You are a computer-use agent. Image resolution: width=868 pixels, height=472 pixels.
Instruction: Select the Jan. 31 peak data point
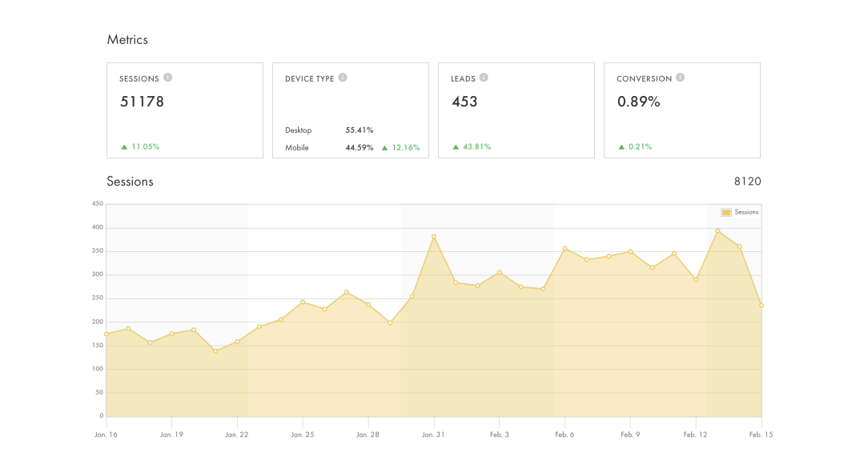(433, 237)
